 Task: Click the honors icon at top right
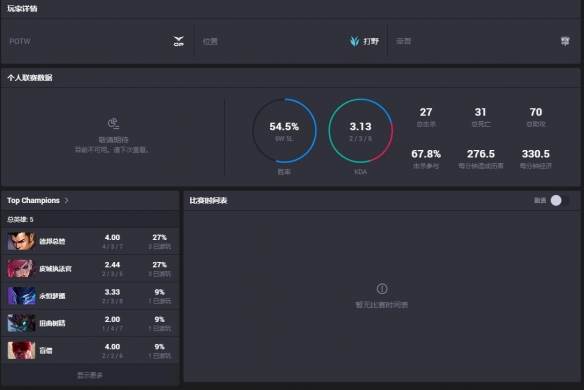coord(565,41)
